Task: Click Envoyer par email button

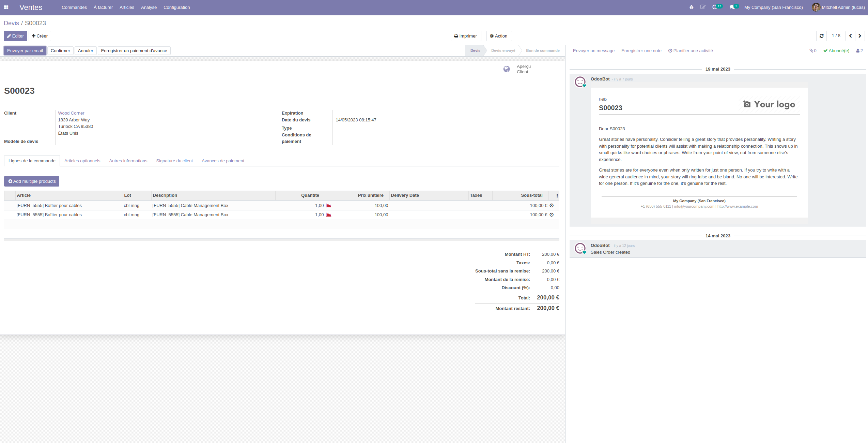Action: 25,51
